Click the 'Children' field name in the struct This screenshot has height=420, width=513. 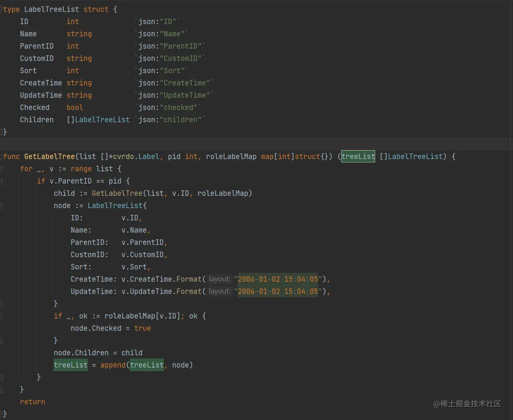(x=37, y=120)
